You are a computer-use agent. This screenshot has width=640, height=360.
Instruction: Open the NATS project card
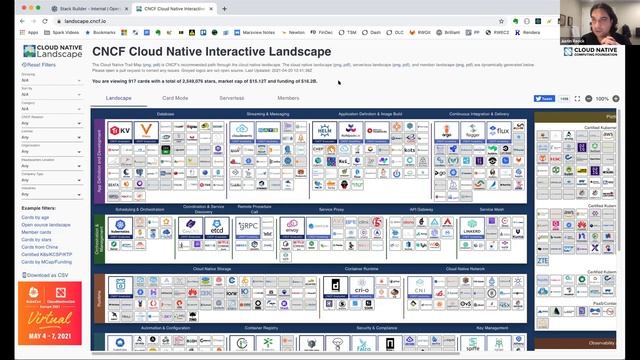268,132
